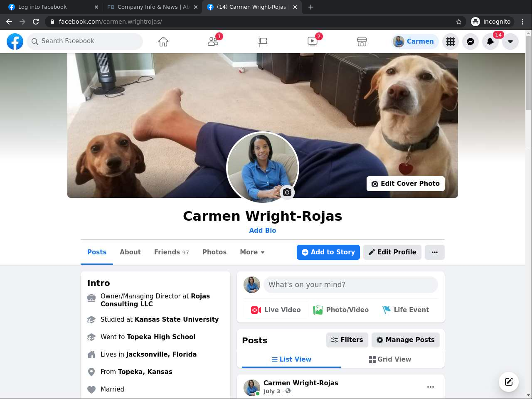Close the Carmen Wright-Rojas tab

[295, 7]
